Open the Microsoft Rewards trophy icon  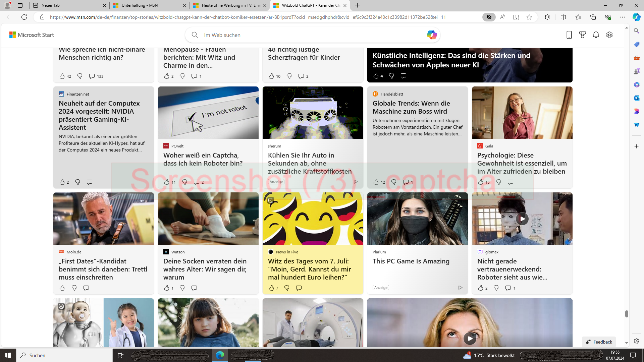[x=583, y=35]
